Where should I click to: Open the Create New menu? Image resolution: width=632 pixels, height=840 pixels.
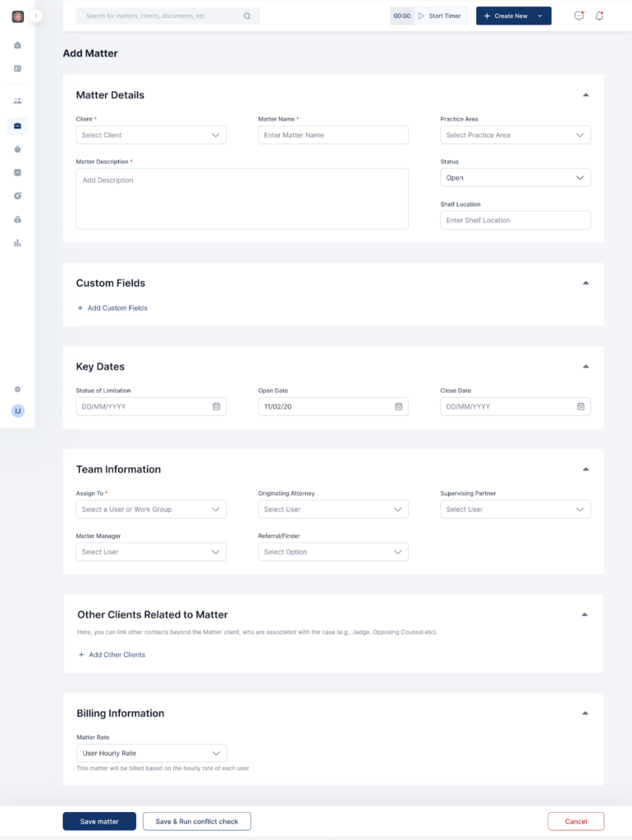(x=513, y=16)
